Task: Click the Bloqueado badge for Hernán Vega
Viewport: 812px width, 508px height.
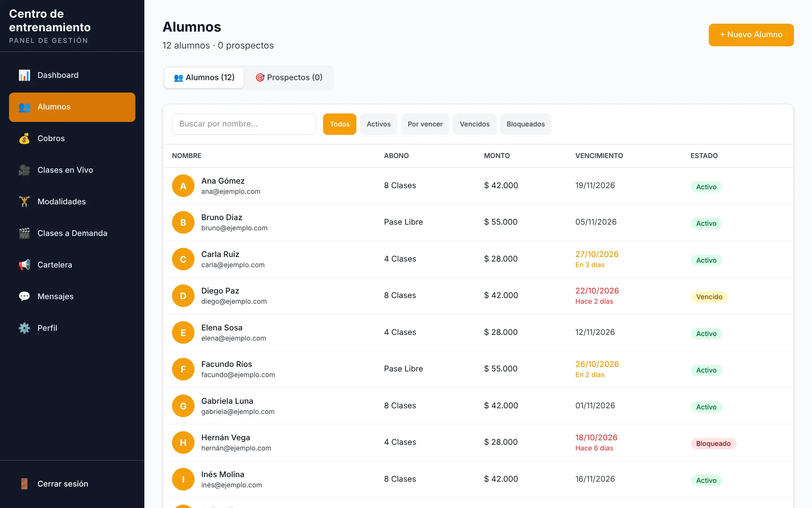Action: click(x=713, y=444)
